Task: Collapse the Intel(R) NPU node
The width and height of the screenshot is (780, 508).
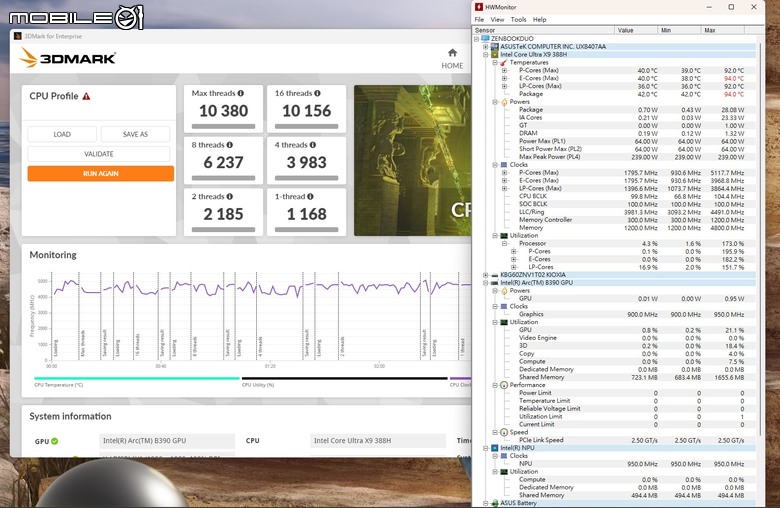Action: [486, 448]
